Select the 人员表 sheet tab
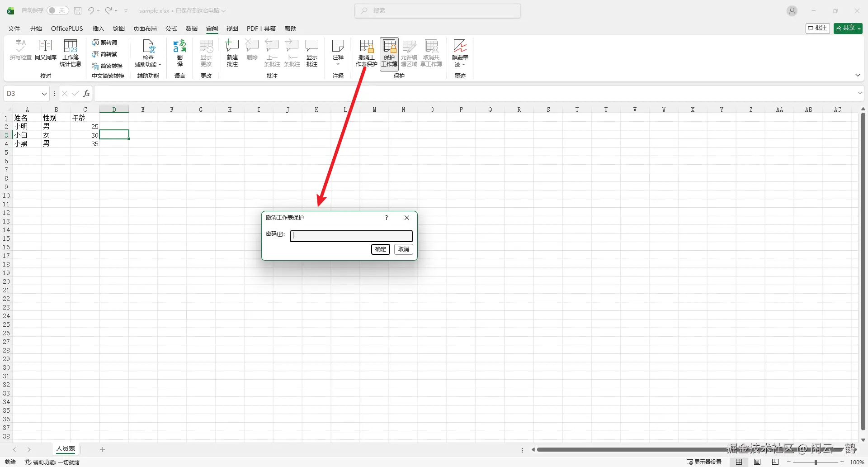Image resolution: width=868 pixels, height=467 pixels. click(x=66, y=449)
